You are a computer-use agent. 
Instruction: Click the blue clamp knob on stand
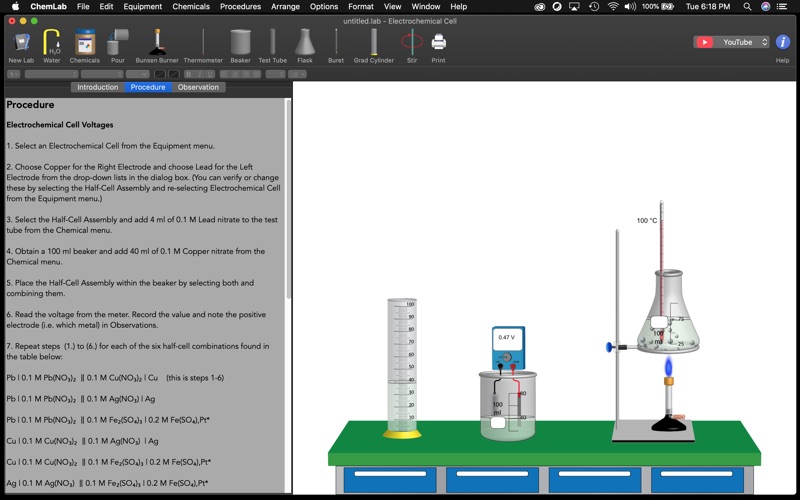(609, 347)
